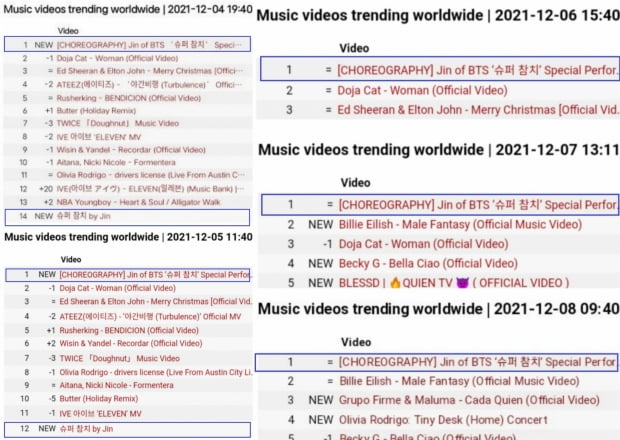This screenshot has width=620, height=440.
Task: Click the 2021-12-04 19:40 trending heading
Action: click(x=128, y=9)
